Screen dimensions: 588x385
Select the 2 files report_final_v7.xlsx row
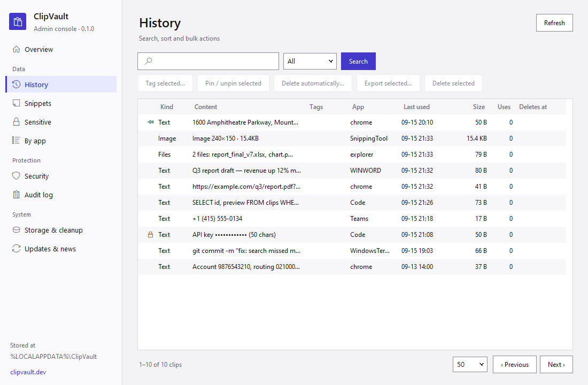(352, 154)
